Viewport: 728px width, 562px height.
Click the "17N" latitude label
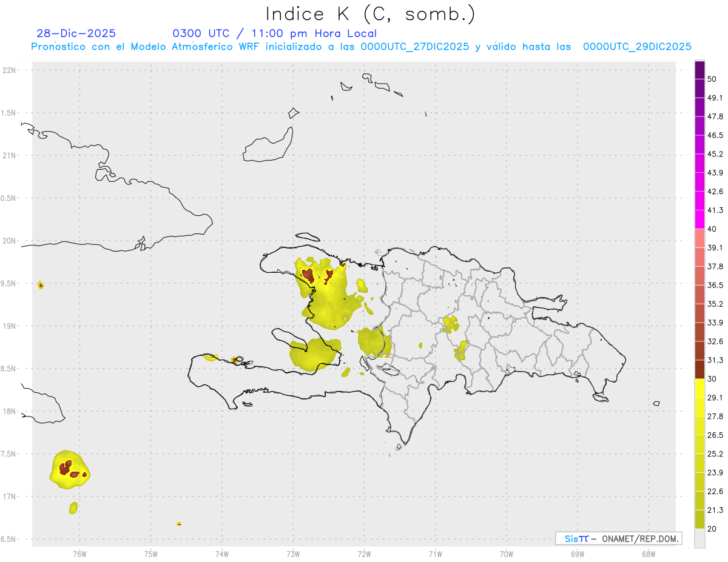[x=10, y=497]
